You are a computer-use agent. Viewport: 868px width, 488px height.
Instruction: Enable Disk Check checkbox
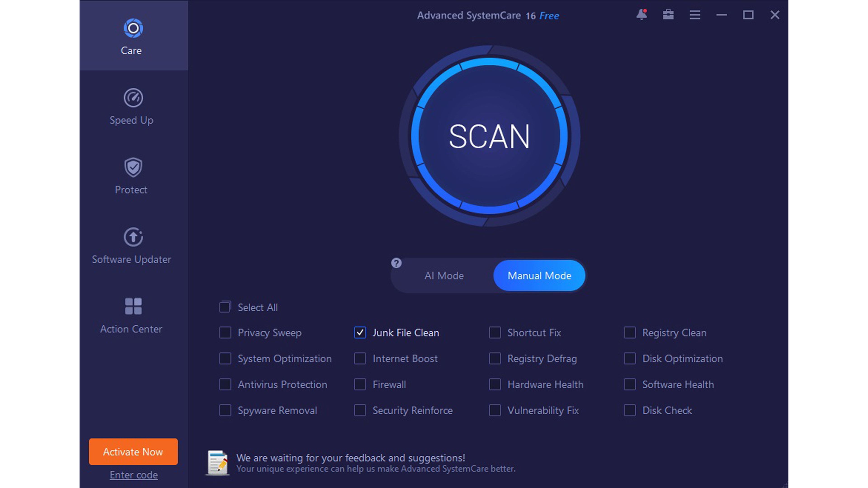pos(630,411)
